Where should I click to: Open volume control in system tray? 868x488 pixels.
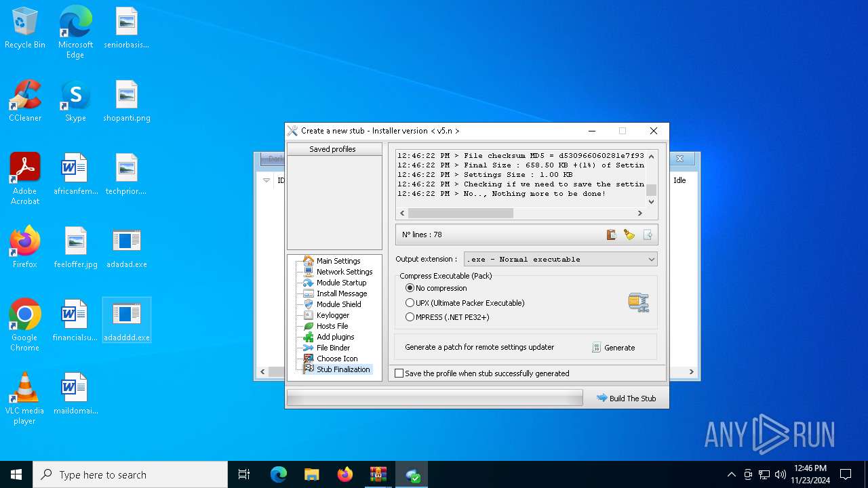(x=781, y=474)
